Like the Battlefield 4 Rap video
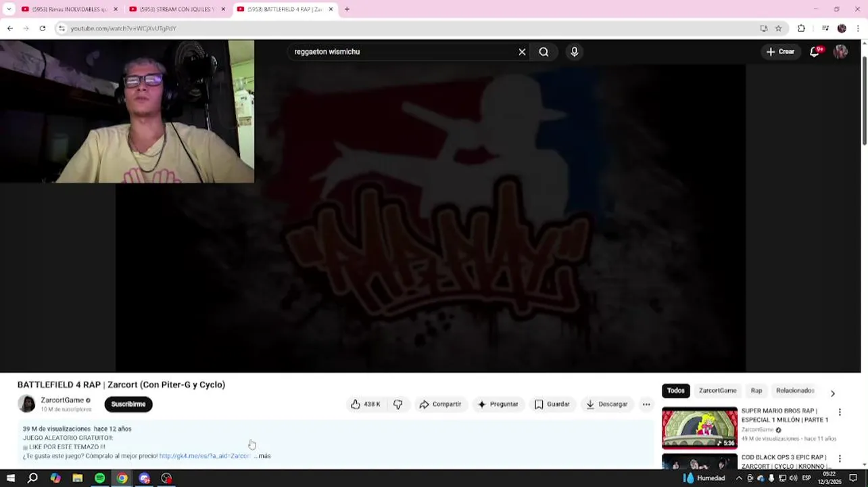Screen dimensions: 868x487 (365, 404)
